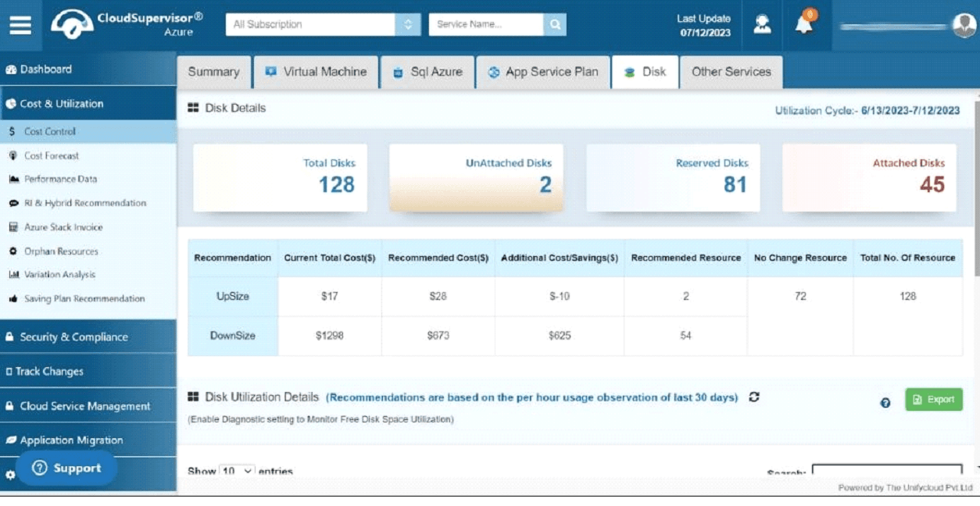Open the support agent icon in header
980x506 pixels.
(x=762, y=24)
